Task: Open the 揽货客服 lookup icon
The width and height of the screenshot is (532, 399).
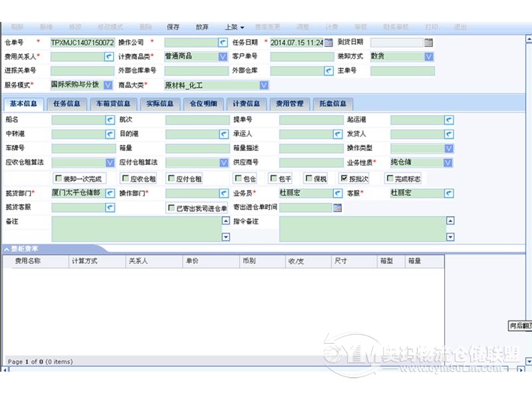Action: (110, 207)
